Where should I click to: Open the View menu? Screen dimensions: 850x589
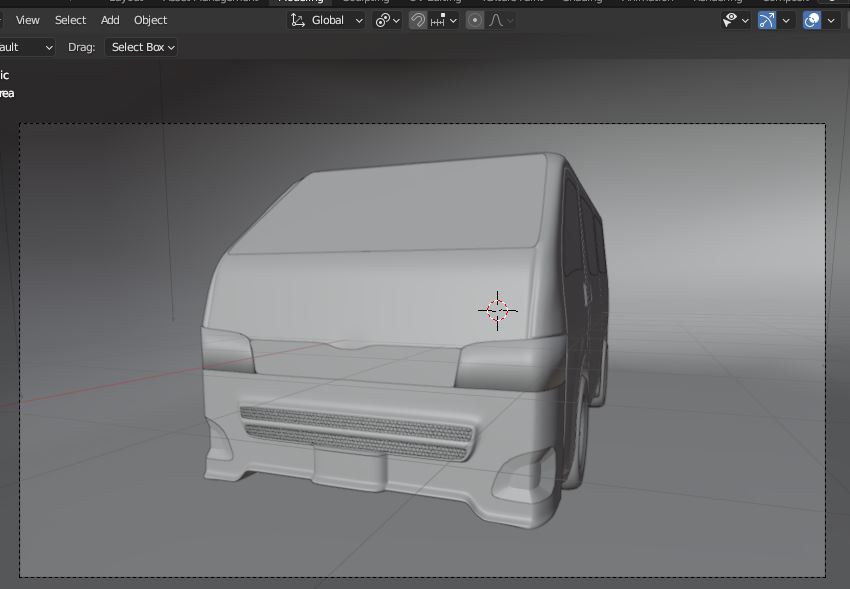(x=27, y=20)
